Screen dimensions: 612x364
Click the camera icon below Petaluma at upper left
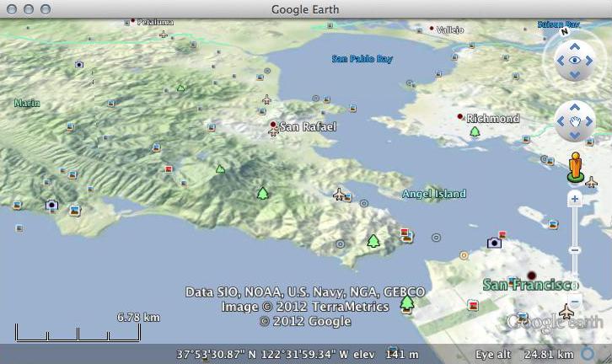click(79, 64)
